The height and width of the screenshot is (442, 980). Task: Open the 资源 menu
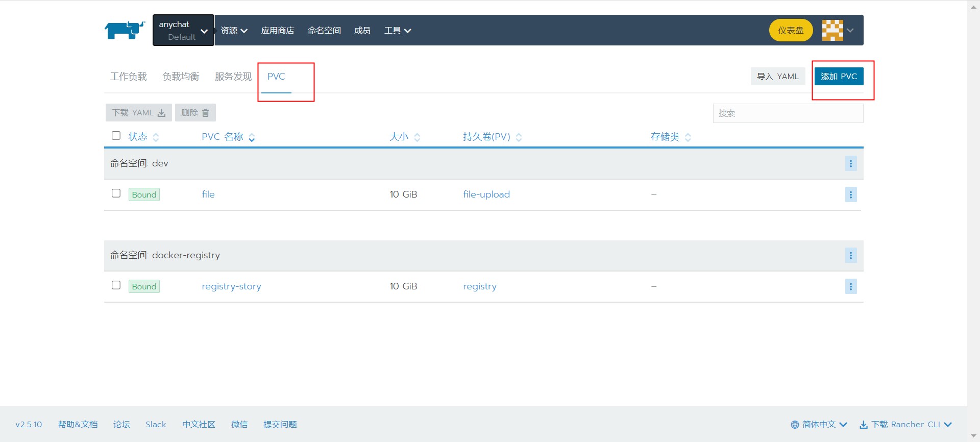pyautogui.click(x=234, y=31)
